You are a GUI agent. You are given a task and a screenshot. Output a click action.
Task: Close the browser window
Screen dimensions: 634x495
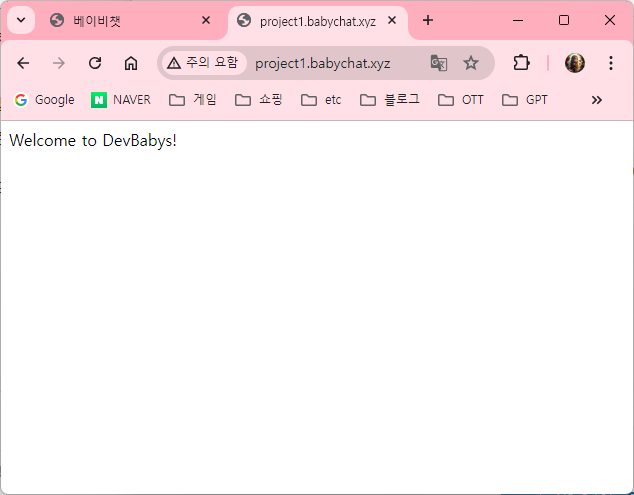[610, 20]
